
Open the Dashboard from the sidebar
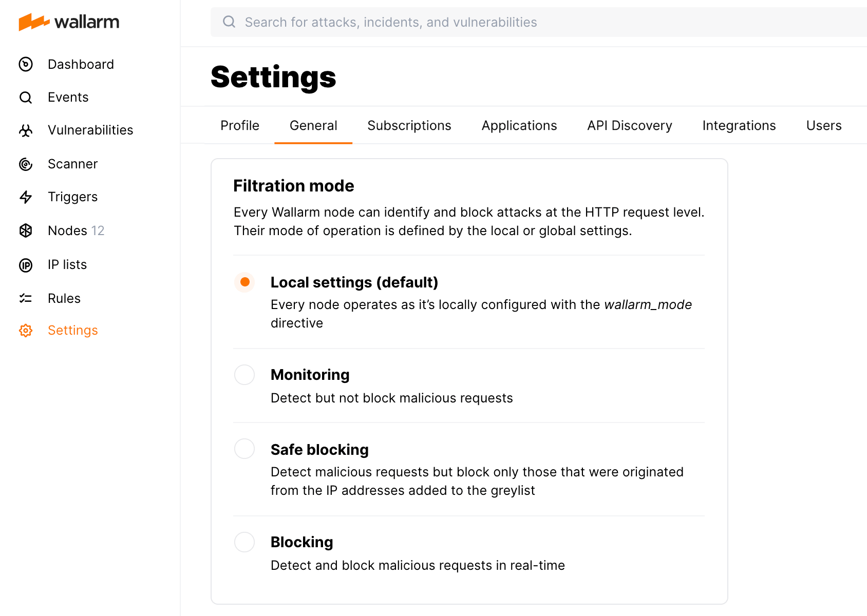26,64
